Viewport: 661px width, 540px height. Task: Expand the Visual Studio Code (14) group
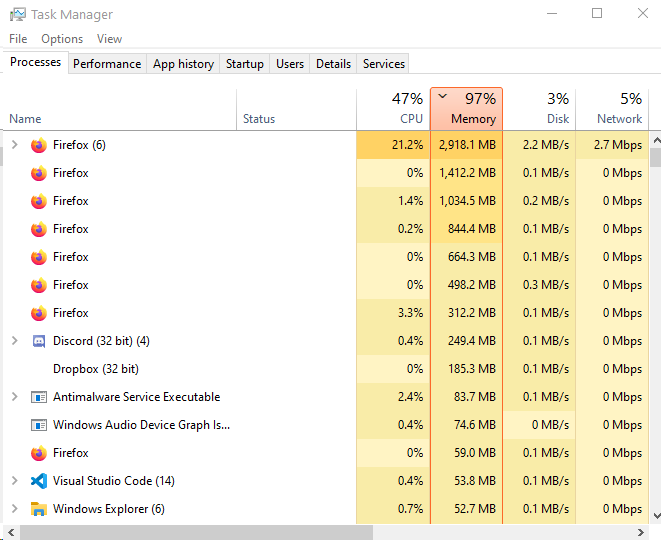coord(15,481)
